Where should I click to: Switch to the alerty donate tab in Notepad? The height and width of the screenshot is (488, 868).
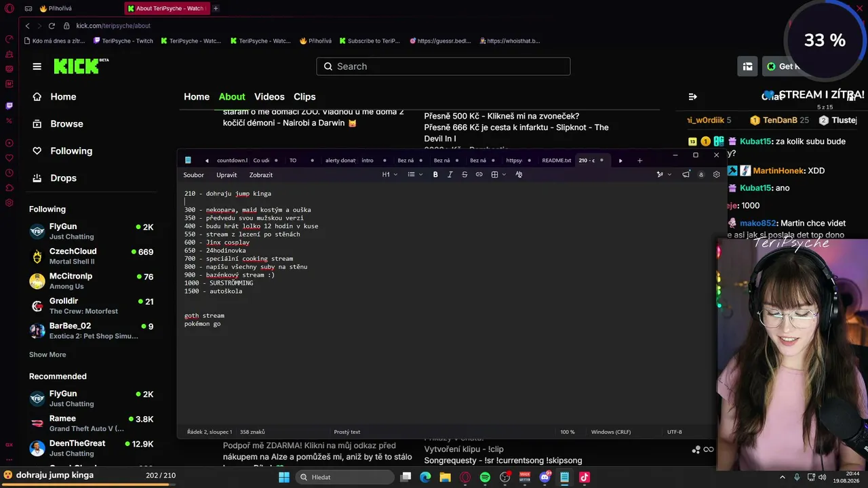[x=340, y=161]
